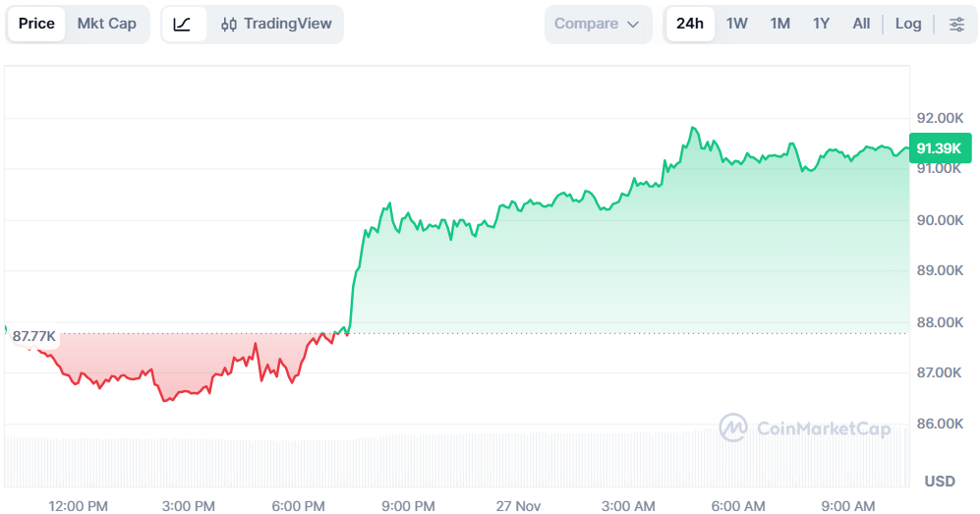This screenshot has height=514, width=980.
Task: Click the USD currency label
Action: point(940,481)
